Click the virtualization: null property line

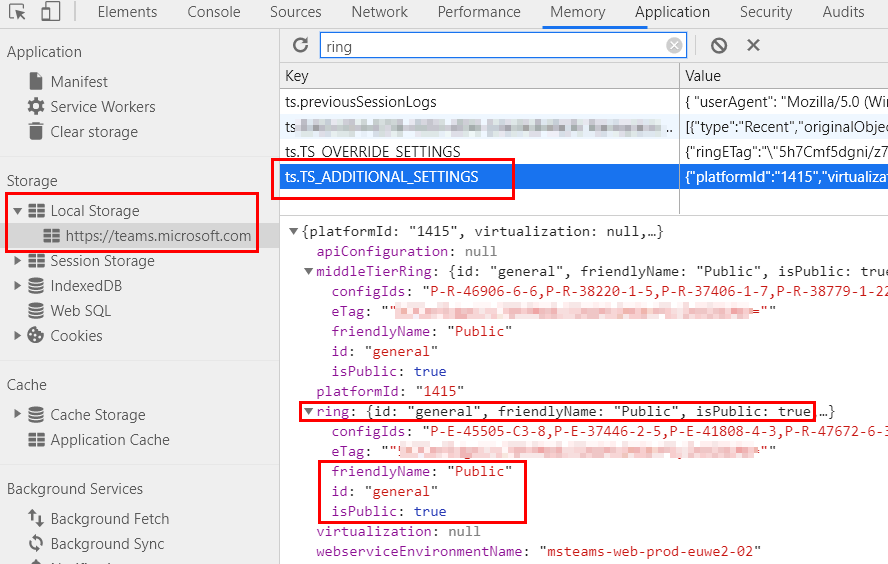pos(398,531)
